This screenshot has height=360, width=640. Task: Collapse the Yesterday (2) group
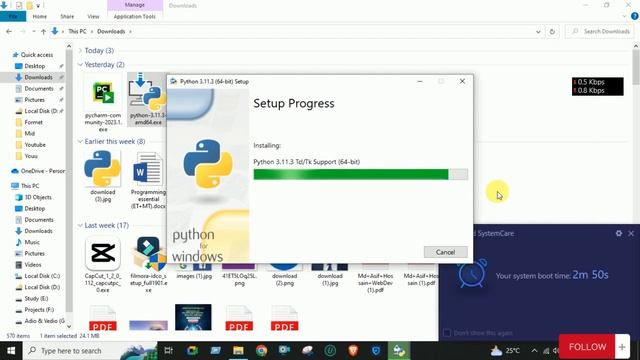(x=80, y=64)
